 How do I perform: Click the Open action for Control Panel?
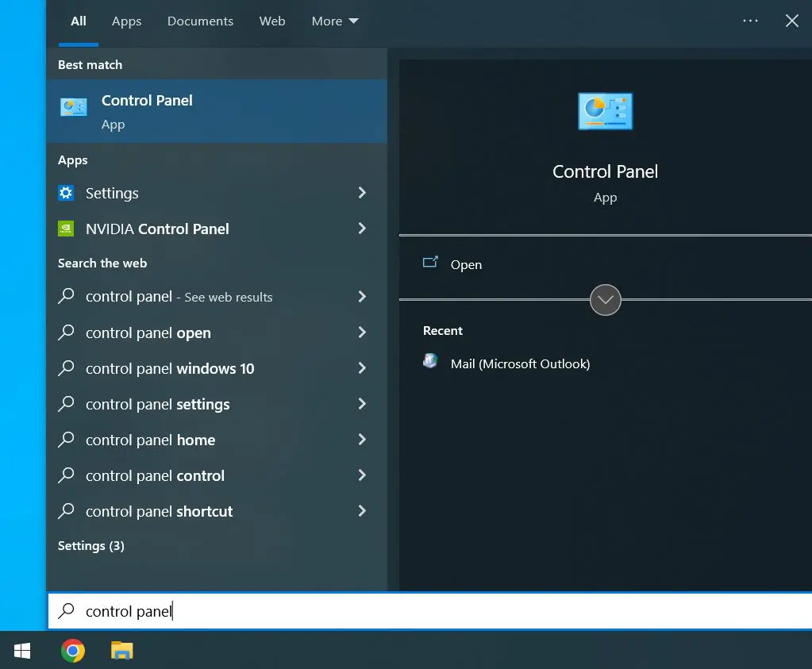(x=466, y=264)
